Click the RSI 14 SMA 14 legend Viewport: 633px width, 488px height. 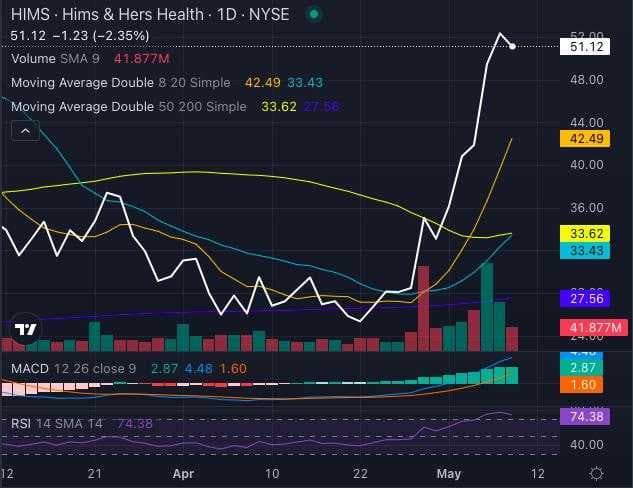[x=57, y=424]
